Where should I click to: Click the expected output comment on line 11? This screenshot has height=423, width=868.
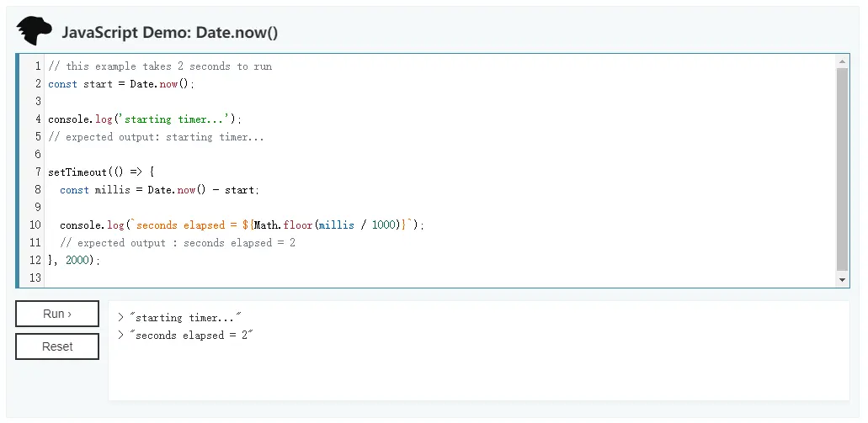tap(178, 243)
